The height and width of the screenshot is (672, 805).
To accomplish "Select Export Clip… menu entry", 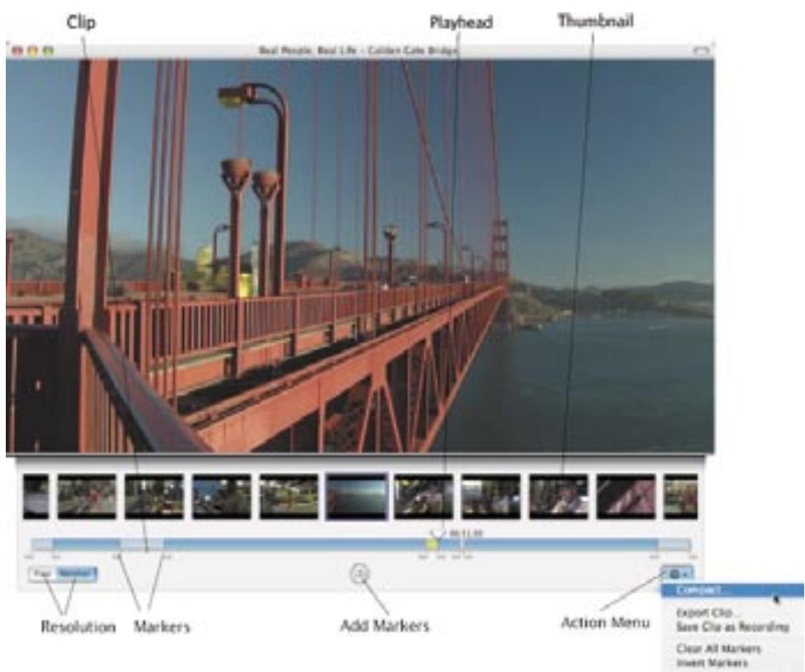I will 708,613.
